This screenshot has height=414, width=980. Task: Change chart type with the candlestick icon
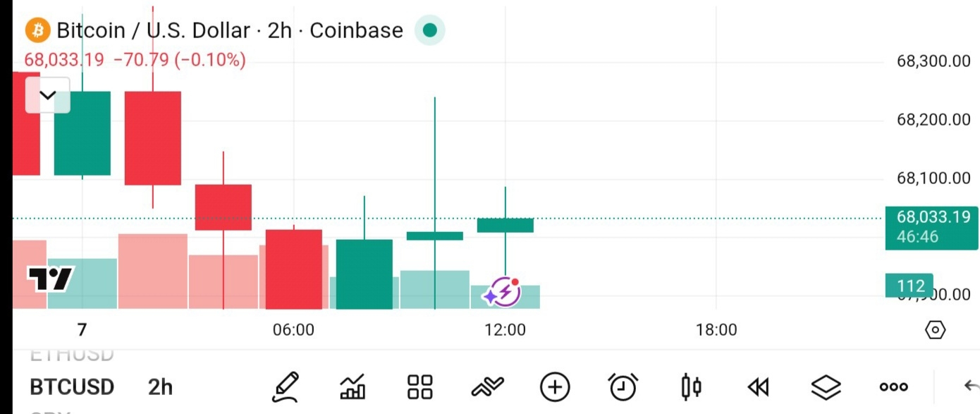(691, 386)
